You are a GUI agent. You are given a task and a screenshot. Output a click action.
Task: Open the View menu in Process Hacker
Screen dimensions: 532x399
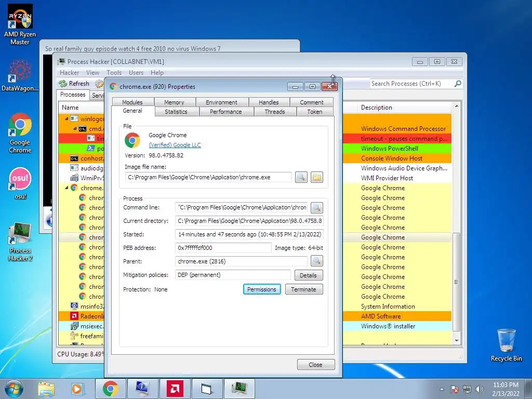click(x=92, y=73)
